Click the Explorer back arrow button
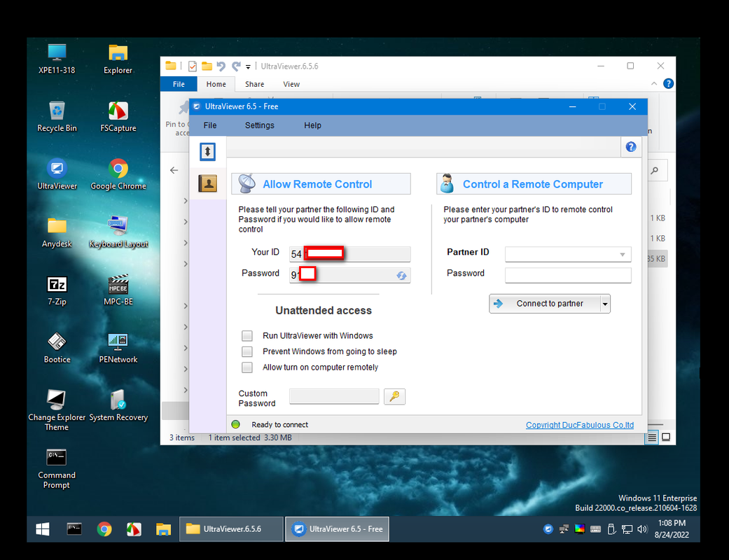 tap(174, 171)
